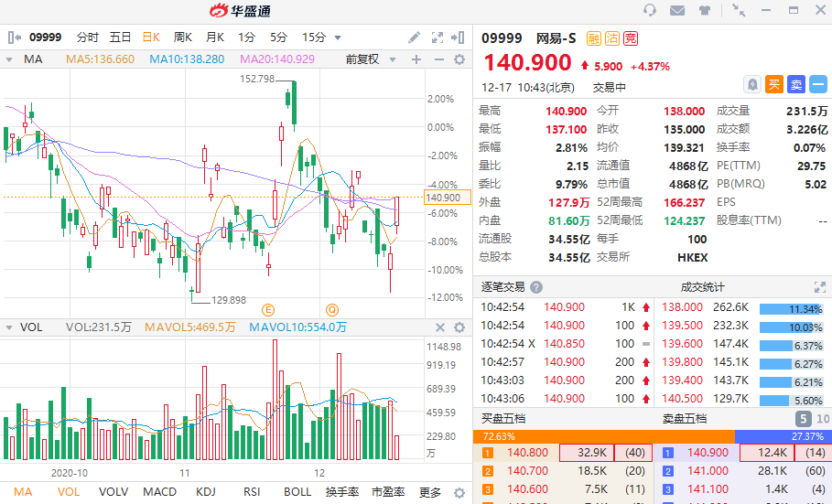The width and height of the screenshot is (832, 504).
Task: Open the 成交统计 header
Action: click(703, 287)
